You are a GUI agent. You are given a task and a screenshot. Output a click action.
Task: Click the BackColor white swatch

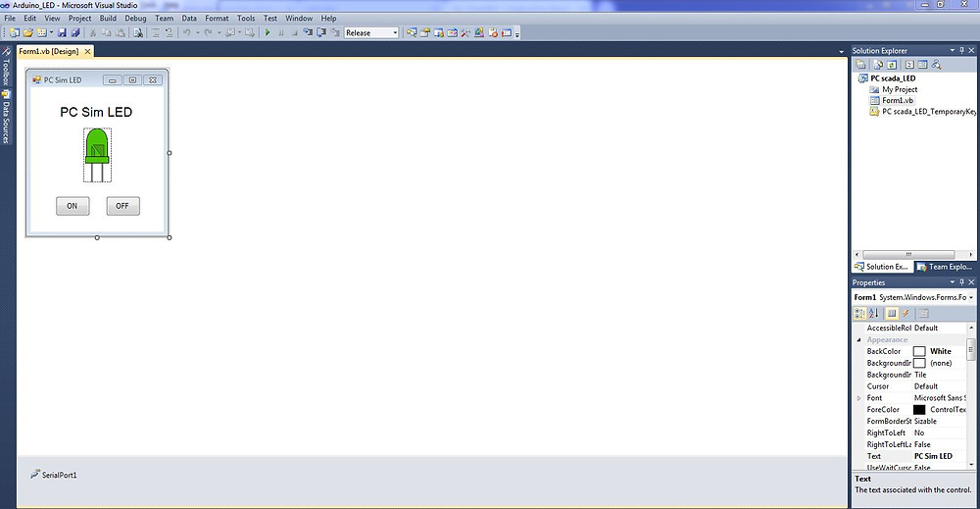point(919,351)
